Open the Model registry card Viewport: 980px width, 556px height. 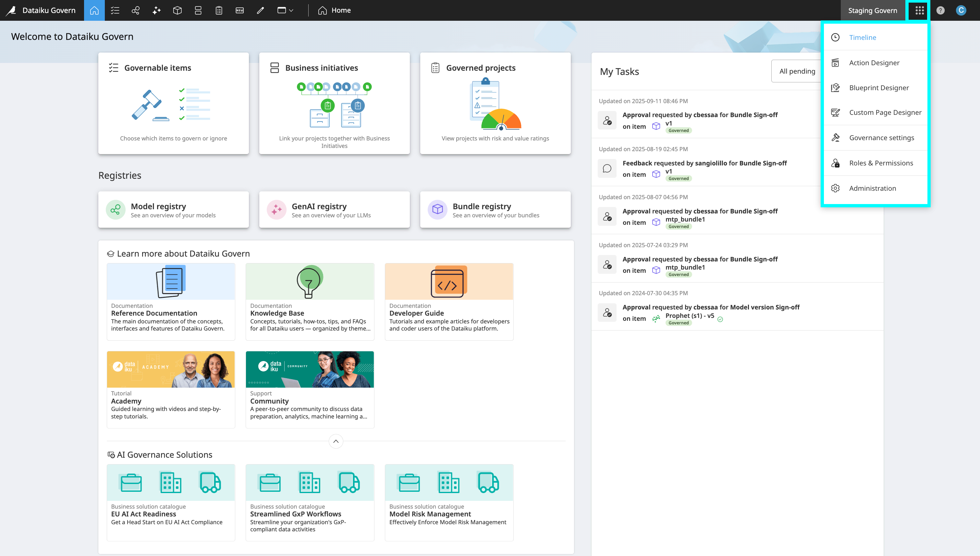(x=173, y=210)
